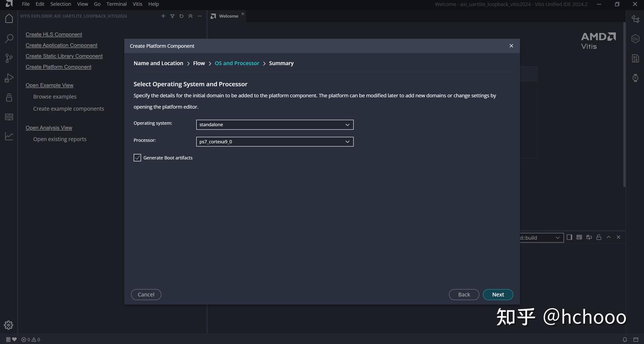
Task: Click the AMD logo left of the File menu
Action: click(9, 4)
